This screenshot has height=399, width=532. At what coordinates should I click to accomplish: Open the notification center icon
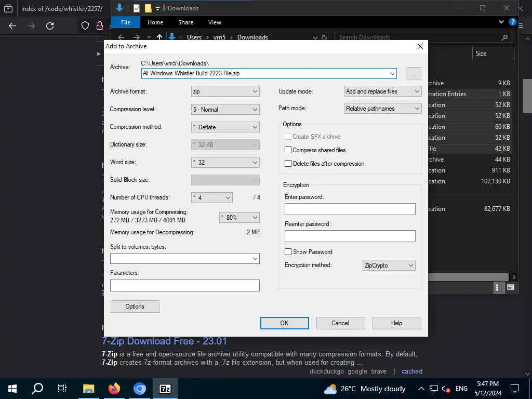pos(515,389)
